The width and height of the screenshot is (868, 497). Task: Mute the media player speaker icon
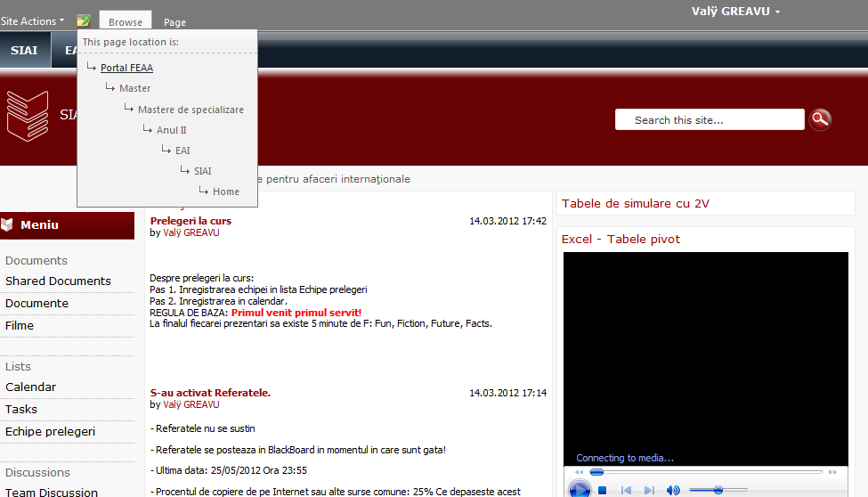tap(673, 490)
